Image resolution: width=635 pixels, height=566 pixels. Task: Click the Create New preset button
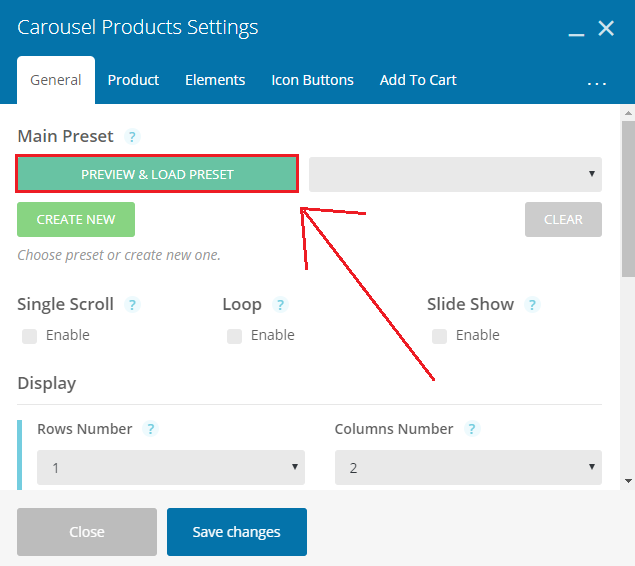tap(76, 219)
